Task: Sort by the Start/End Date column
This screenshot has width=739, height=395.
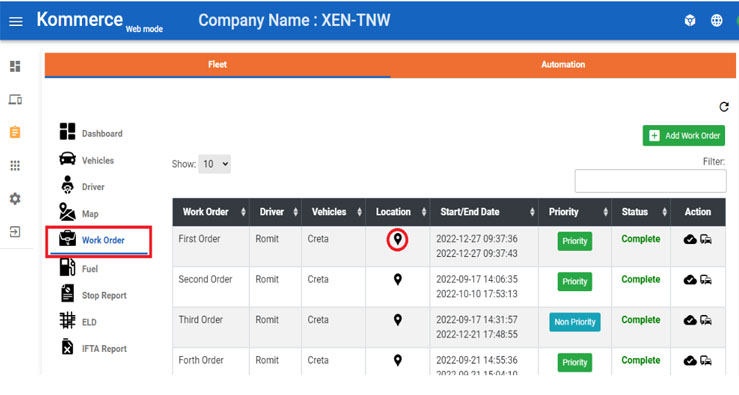Action: [x=484, y=212]
